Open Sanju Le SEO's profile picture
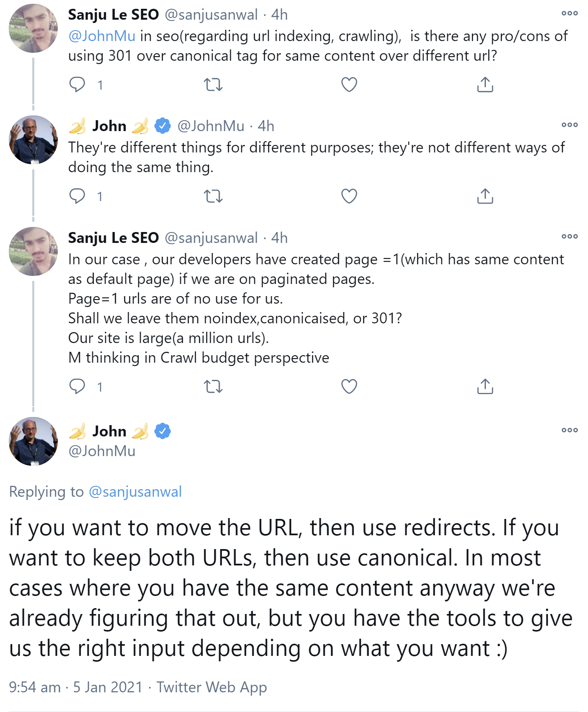 click(x=33, y=29)
